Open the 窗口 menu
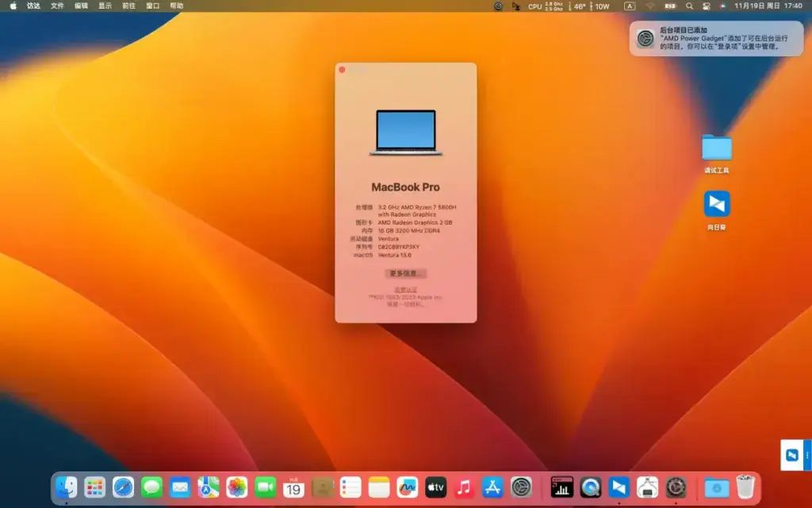 click(x=153, y=6)
